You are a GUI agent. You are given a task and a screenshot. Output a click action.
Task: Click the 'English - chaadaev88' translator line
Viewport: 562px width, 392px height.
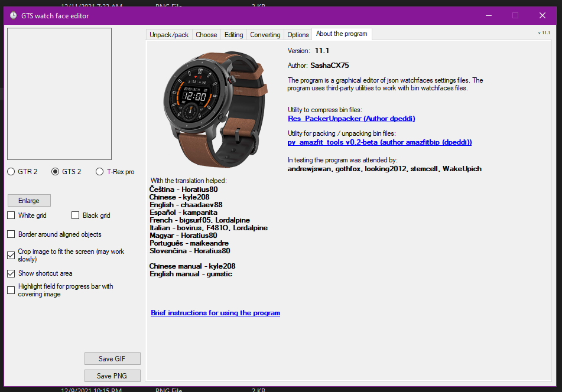pos(186,205)
